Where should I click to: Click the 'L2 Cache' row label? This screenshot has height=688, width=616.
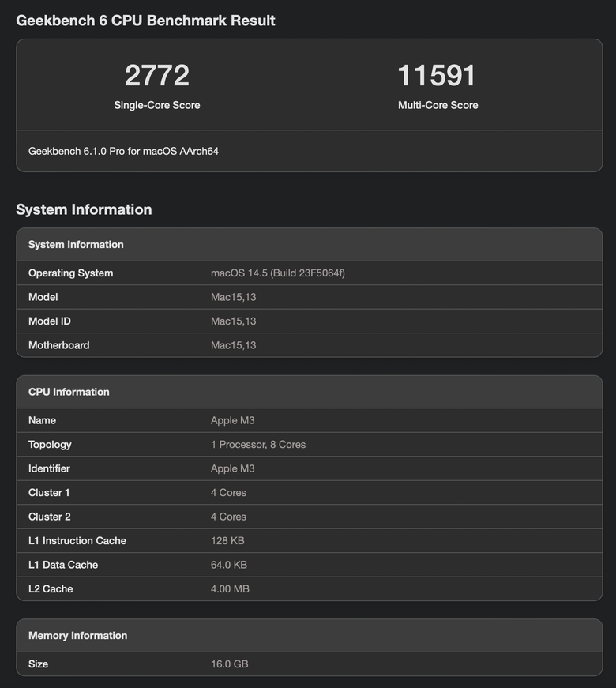51,589
